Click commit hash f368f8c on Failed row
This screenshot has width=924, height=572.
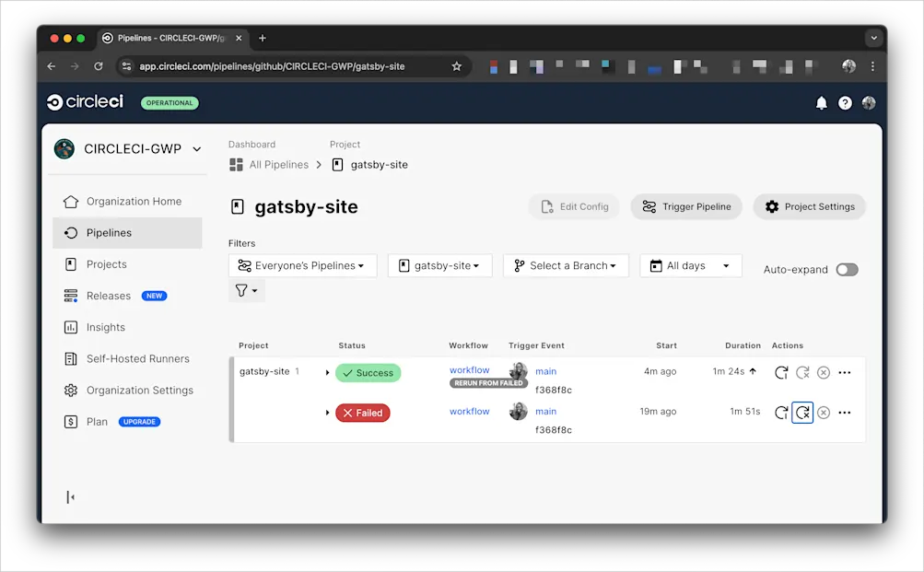(x=554, y=430)
